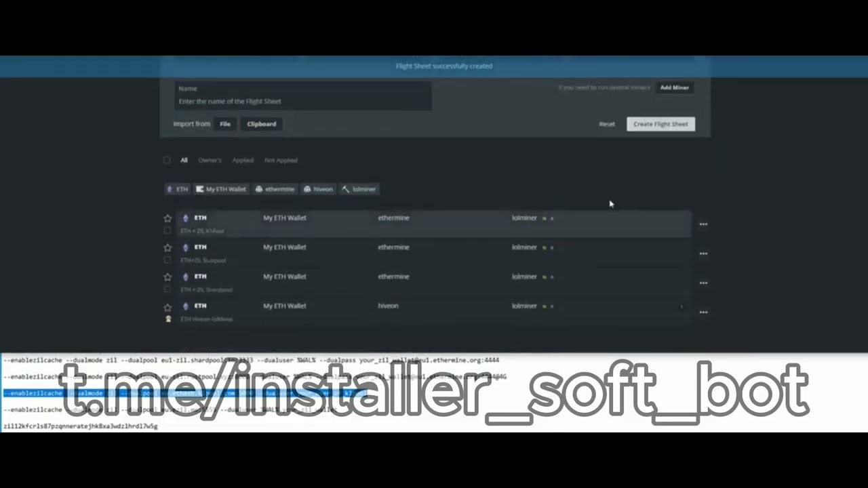The height and width of the screenshot is (488, 868).
Task: Select hiveon pool text in the last row
Action: click(x=388, y=306)
